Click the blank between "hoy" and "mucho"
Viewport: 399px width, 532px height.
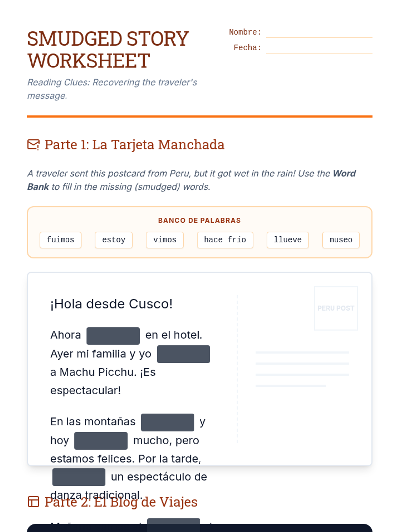coord(101,441)
